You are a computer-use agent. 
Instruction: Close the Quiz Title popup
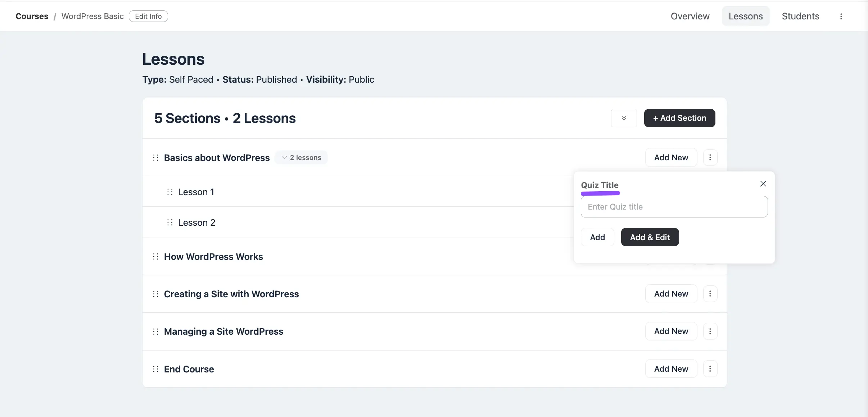point(763,184)
